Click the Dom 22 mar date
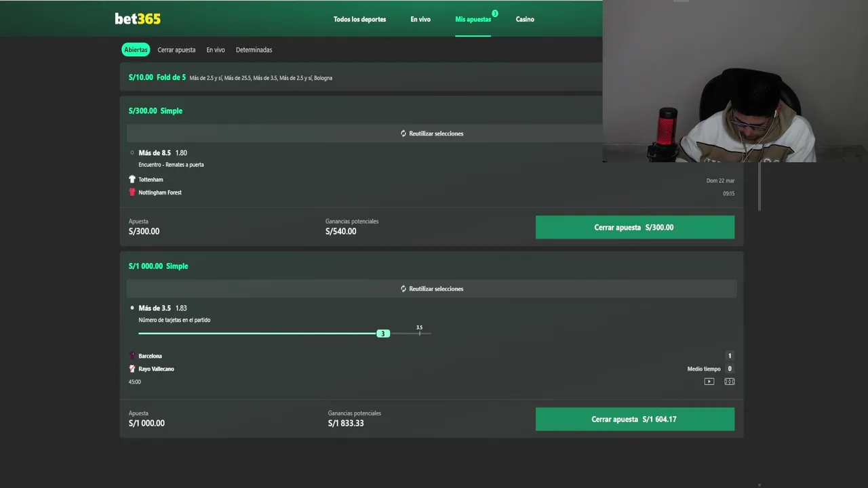868x488 pixels. tap(720, 181)
